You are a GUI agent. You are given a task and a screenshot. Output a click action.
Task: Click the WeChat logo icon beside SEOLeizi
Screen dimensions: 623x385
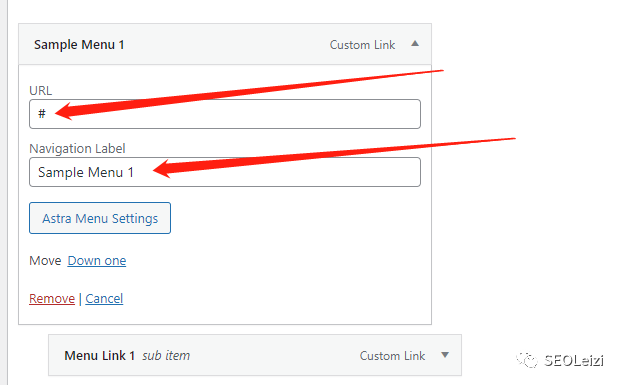527,360
